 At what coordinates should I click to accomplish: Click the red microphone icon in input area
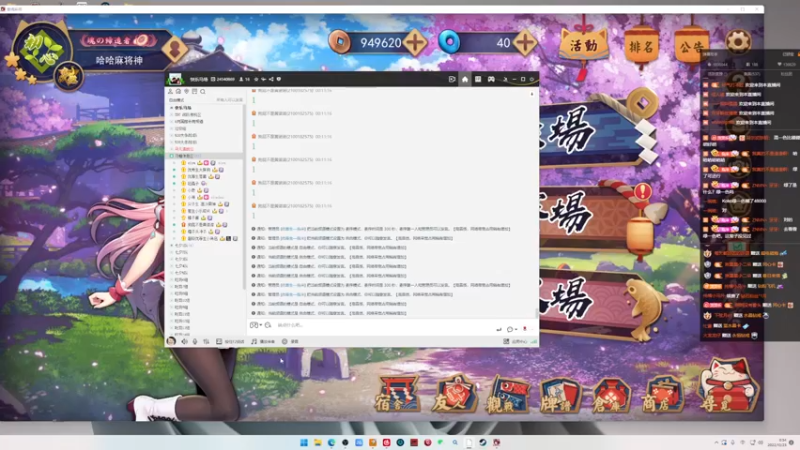pyautogui.click(x=524, y=329)
